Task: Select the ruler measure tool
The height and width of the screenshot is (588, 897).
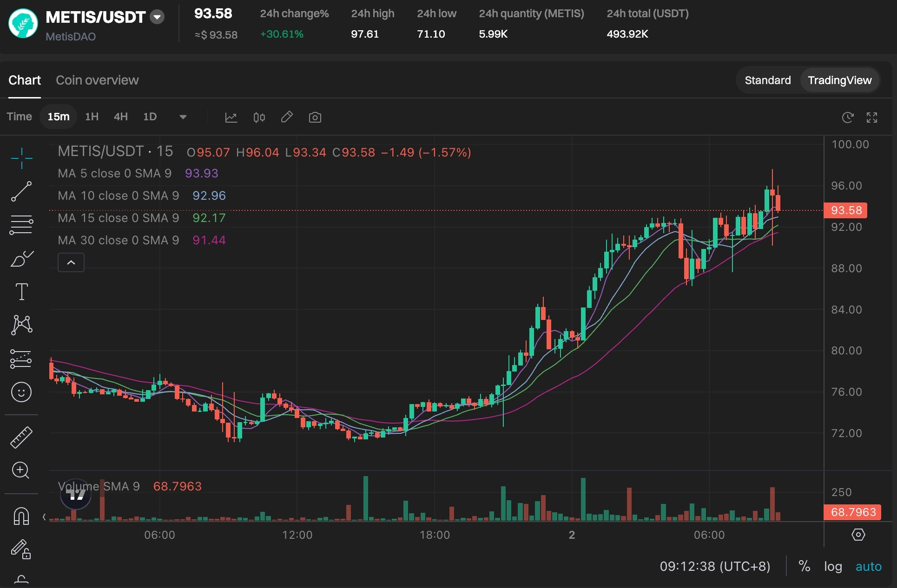Action: tap(21, 438)
